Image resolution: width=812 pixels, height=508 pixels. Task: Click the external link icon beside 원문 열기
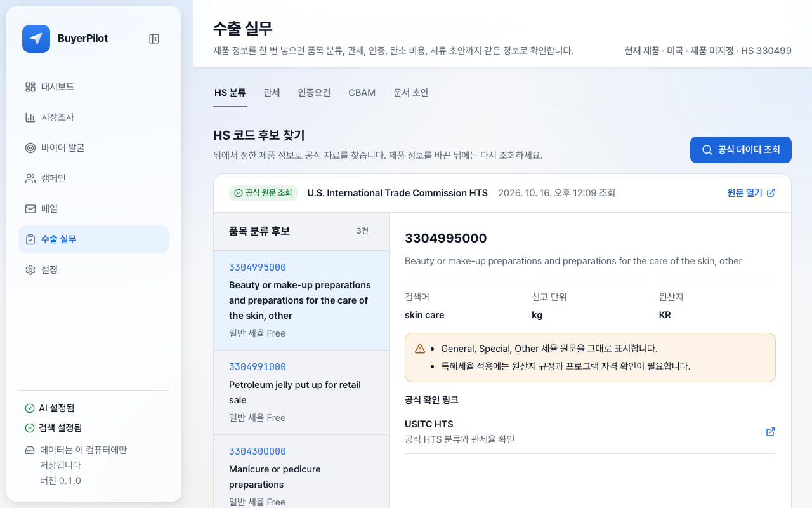(771, 193)
